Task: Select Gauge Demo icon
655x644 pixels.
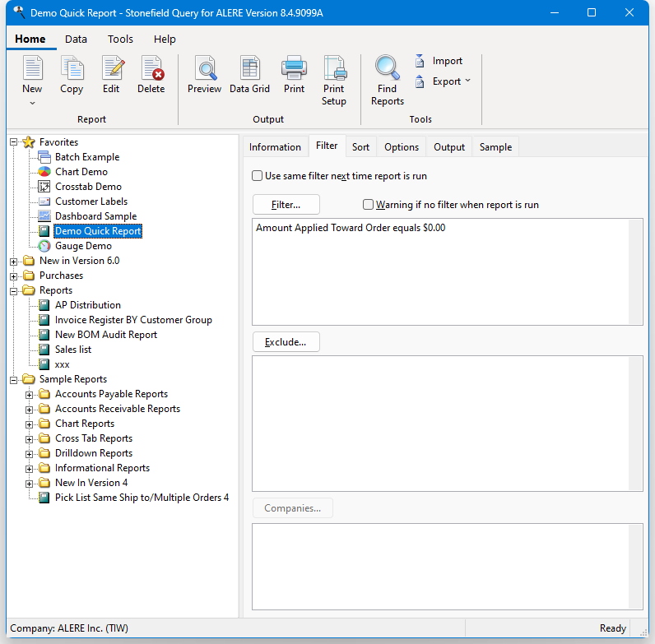Action: [44, 246]
